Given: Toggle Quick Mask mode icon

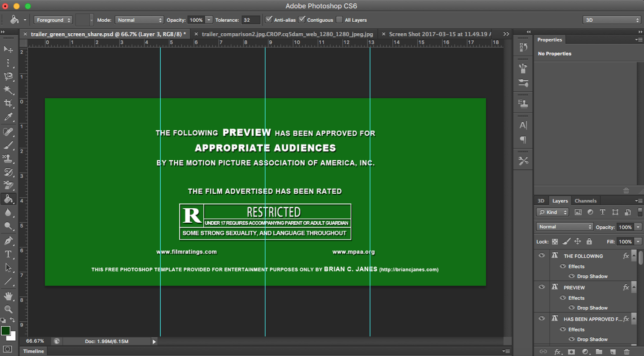Looking at the screenshot, I should [x=8, y=349].
